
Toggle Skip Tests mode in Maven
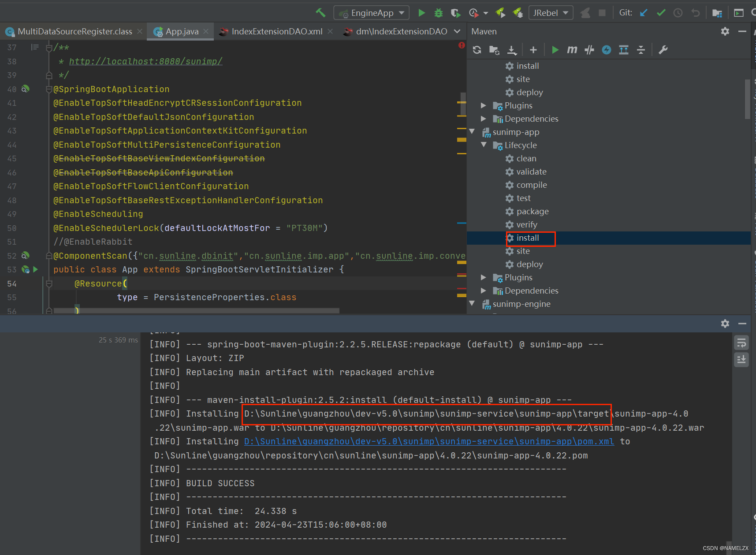[x=607, y=50]
